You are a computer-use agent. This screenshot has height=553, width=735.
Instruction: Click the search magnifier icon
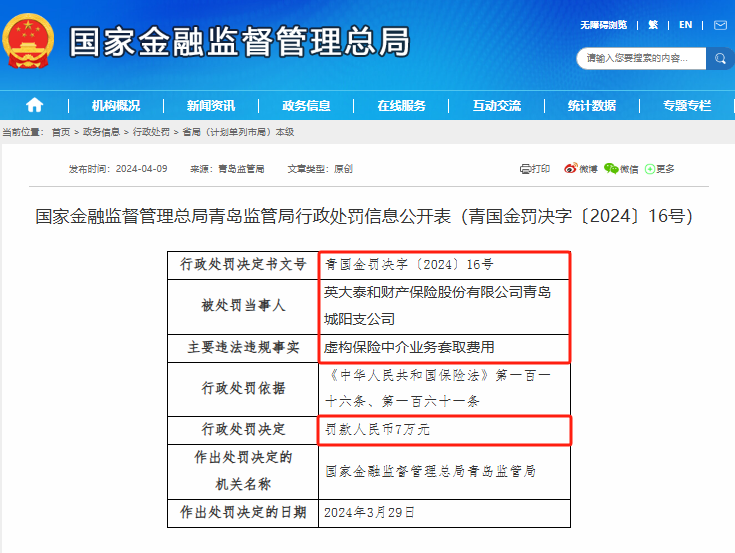click(x=719, y=59)
